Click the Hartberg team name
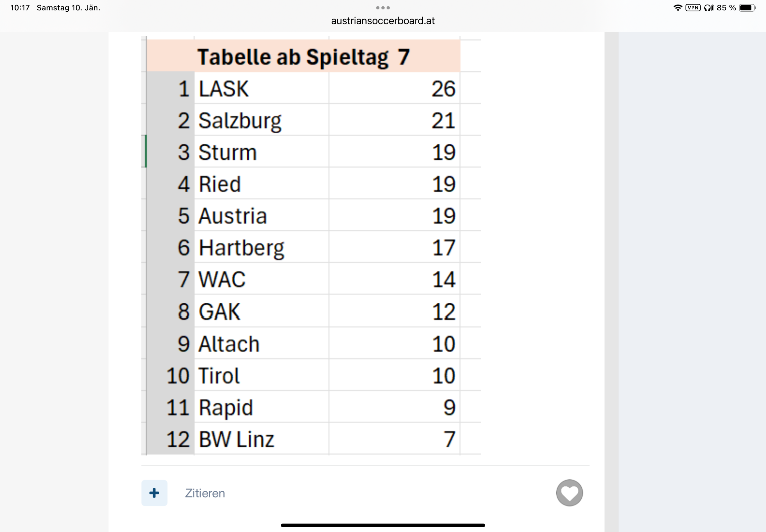766x532 pixels. coord(241,248)
